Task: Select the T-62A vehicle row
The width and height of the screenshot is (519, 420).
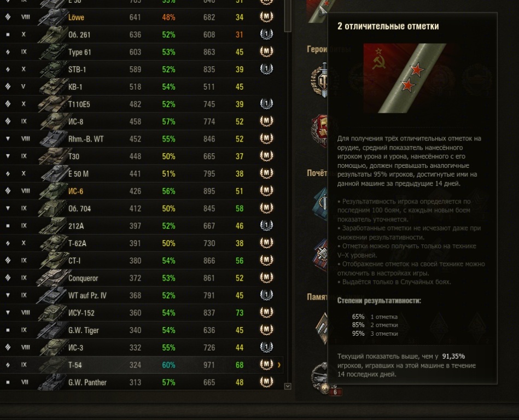Action: [142, 243]
